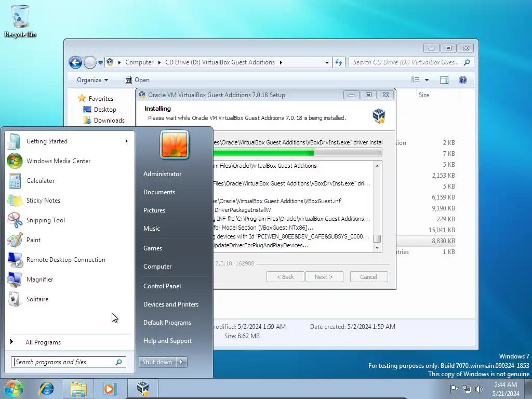Toggle the Explorer preview pane icon
Screen dimensions: 532x399
[x=444, y=80]
